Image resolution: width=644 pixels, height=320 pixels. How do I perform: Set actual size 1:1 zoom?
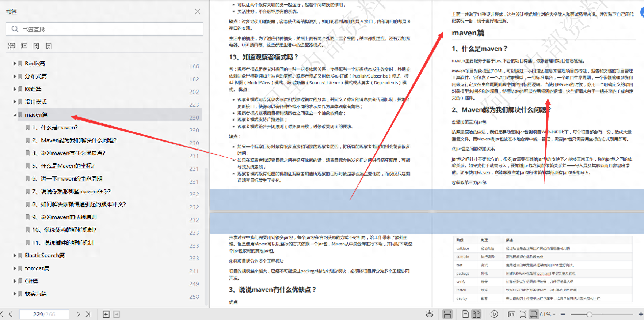512,314
